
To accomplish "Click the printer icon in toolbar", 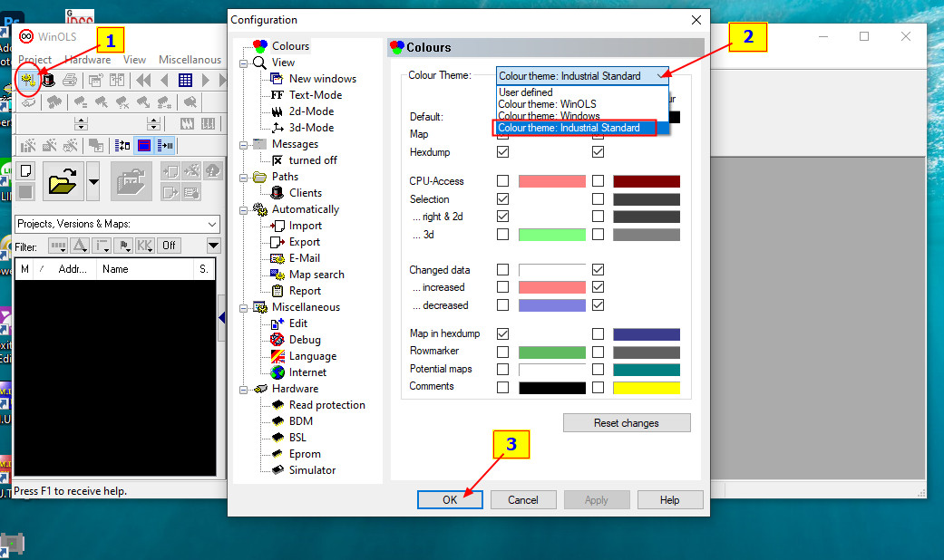I will (x=70, y=80).
